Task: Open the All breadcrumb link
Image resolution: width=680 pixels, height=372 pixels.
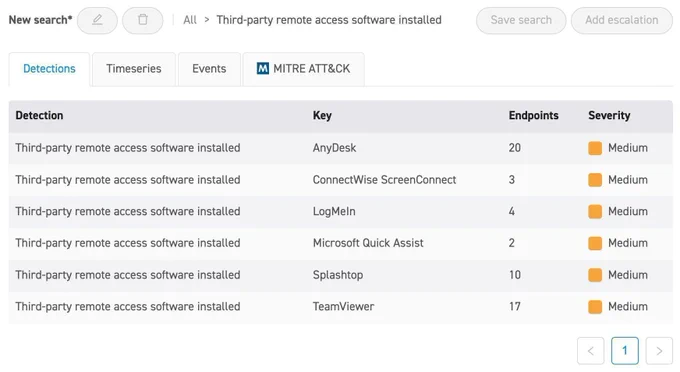Action: coord(190,20)
